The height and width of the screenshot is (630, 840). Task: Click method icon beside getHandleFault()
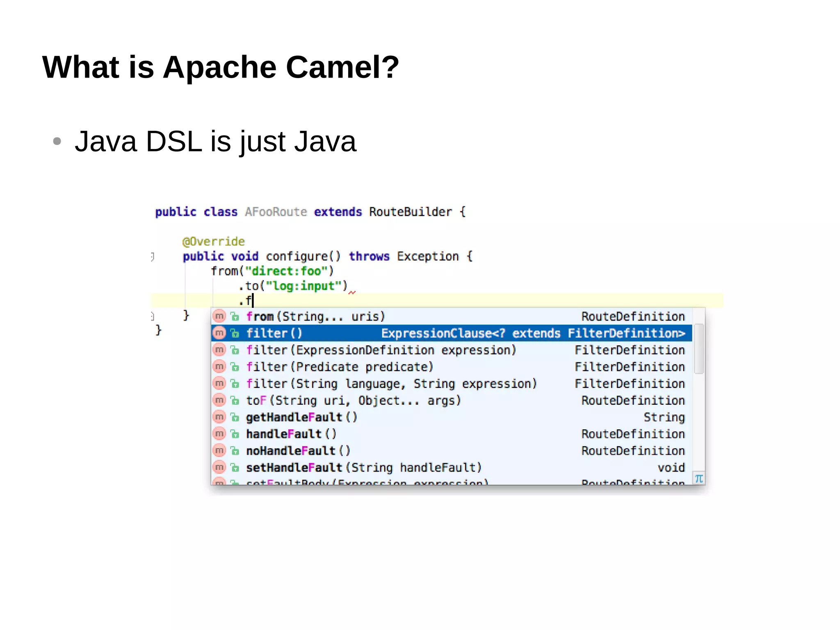(219, 417)
